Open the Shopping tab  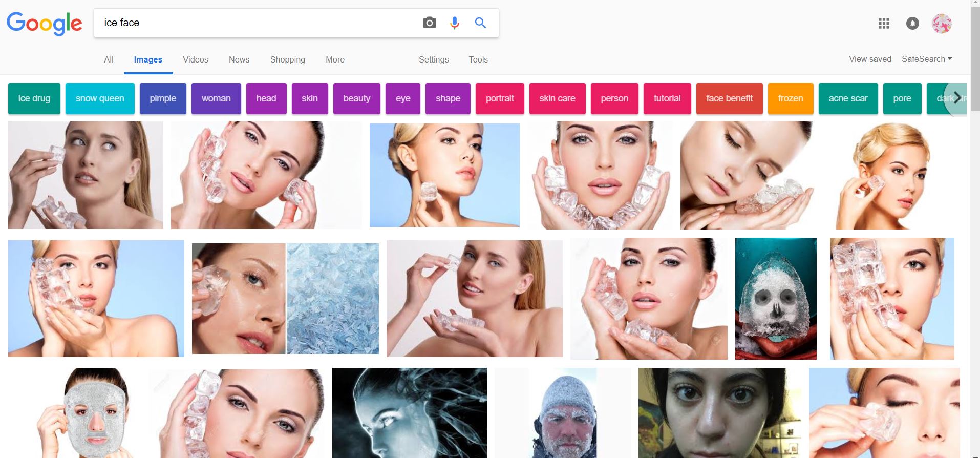click(288, 59)
